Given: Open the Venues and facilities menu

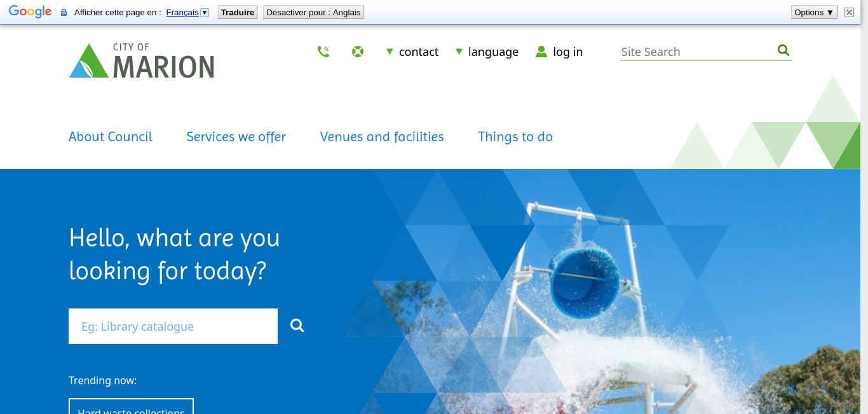Looking at the screenshot, I should pyautogui.click(x=382, y=137).
